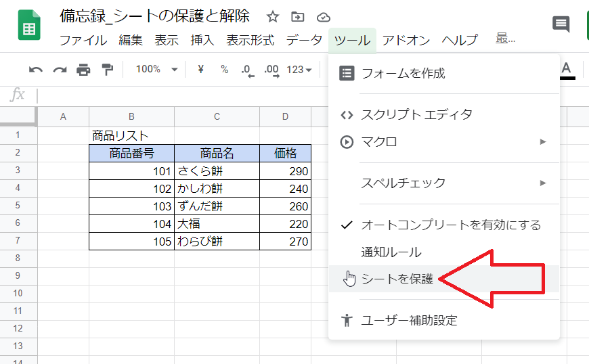Select column A header

pyautogui.click(x=63, y=116)
